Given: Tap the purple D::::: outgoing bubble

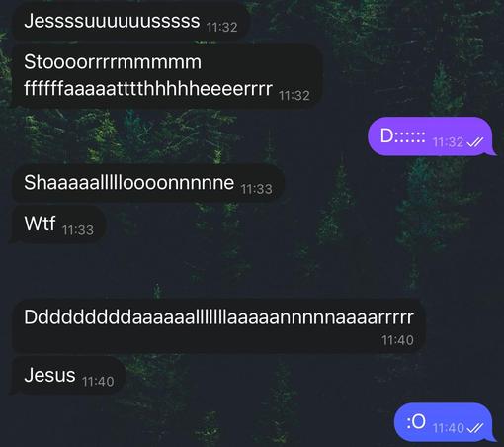Looking at the screenshot, I should pos(431,136).
